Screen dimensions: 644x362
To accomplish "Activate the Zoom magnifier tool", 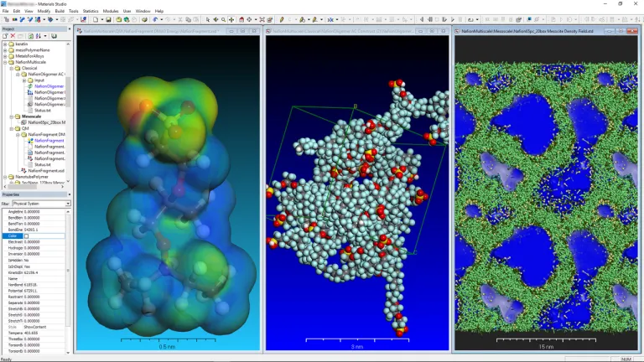I will pos(223,19).
